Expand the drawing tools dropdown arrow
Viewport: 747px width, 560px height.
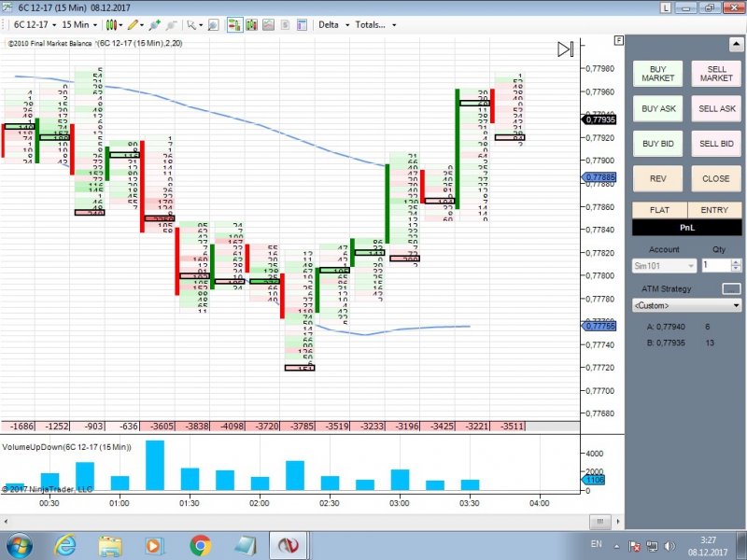[142, 25]
